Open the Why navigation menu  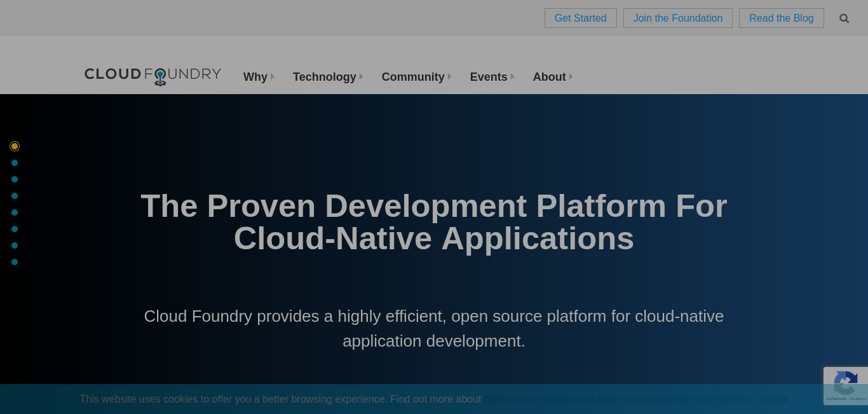tap(259, 77)
